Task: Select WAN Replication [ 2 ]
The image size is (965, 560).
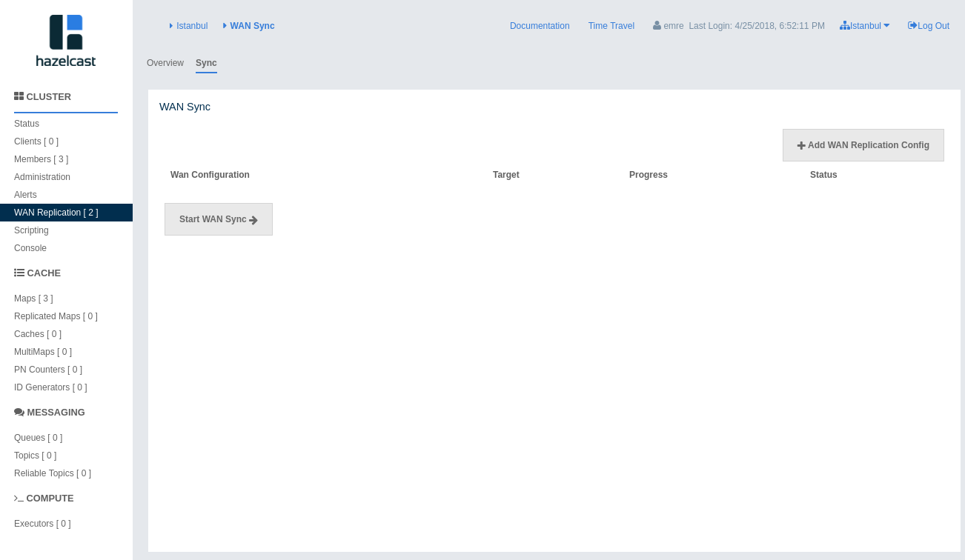Action: [66, 213]
